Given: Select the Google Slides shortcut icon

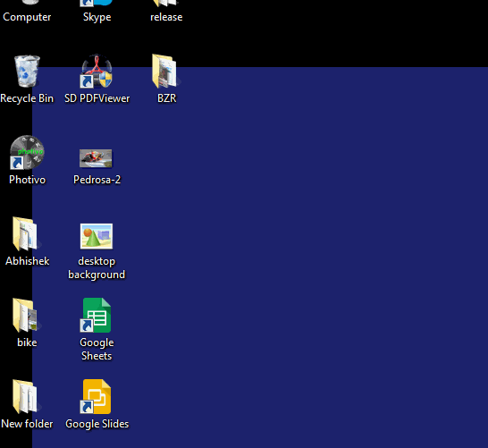Looking at the screenshot, I should click(x=97, y=397).
